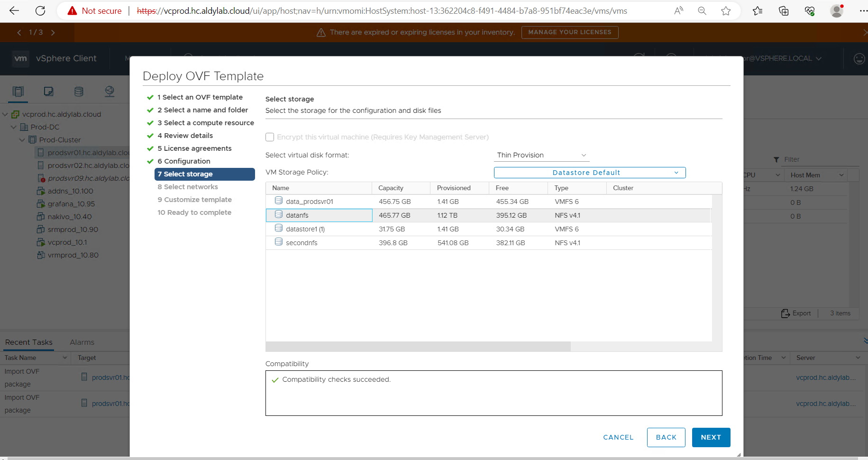Screen dimensions: 868x460
Task: Open the Networking inventory icon
Action: coord(110,92)
